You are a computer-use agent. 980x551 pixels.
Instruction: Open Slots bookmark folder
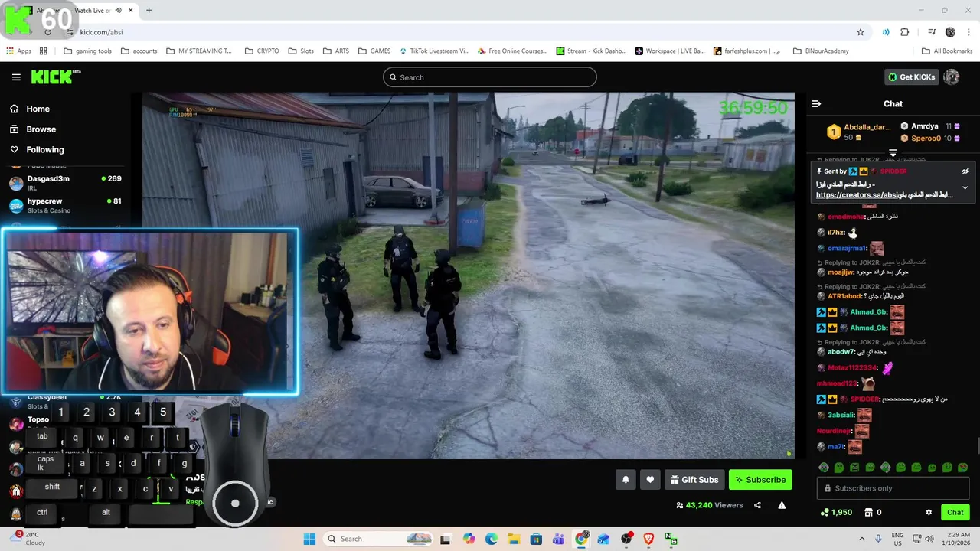(x=301, y=51)
